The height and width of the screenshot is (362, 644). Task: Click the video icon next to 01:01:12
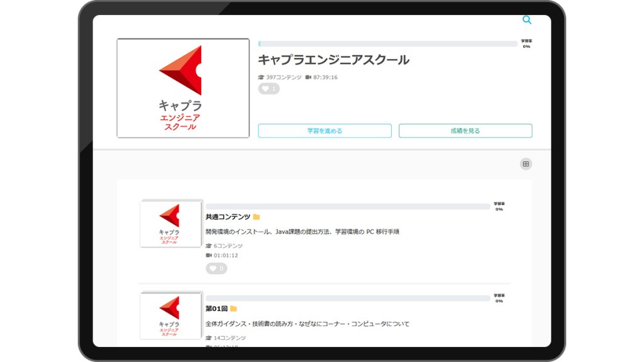pos(209,256)
